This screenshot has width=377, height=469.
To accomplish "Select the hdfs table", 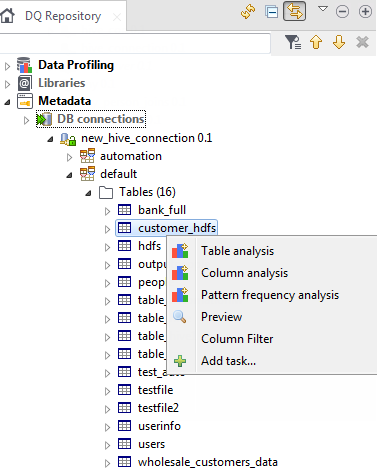I will click(x=149, y=246).
